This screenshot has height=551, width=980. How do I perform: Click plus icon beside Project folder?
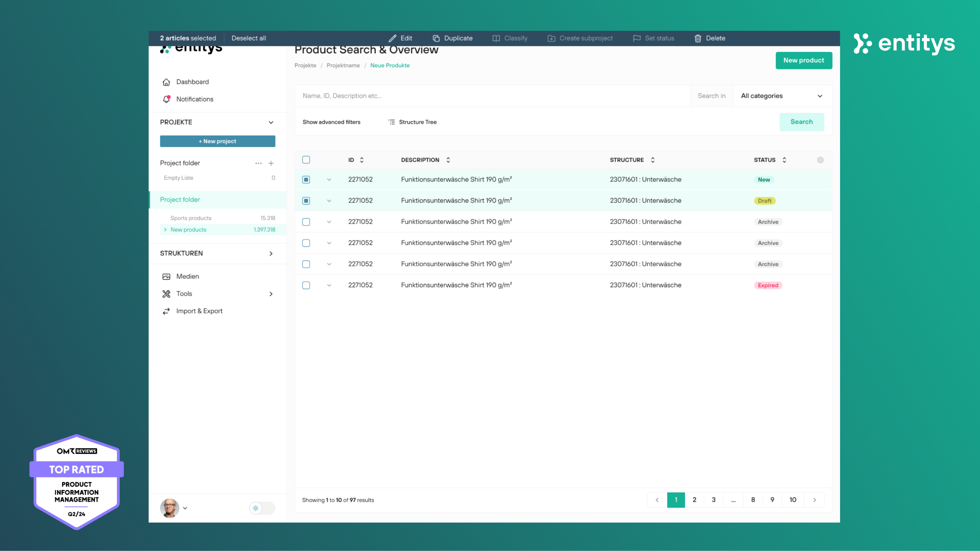[x=271, y=163]
